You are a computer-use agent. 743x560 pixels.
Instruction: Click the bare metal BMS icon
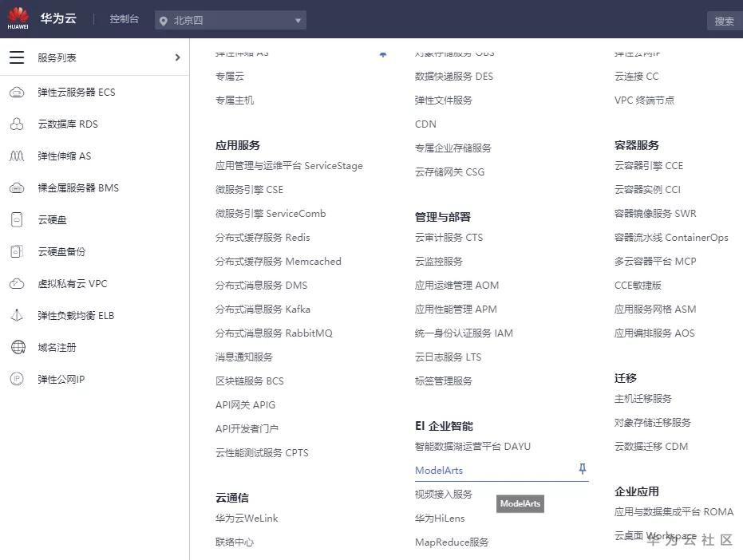click(17, 188)
